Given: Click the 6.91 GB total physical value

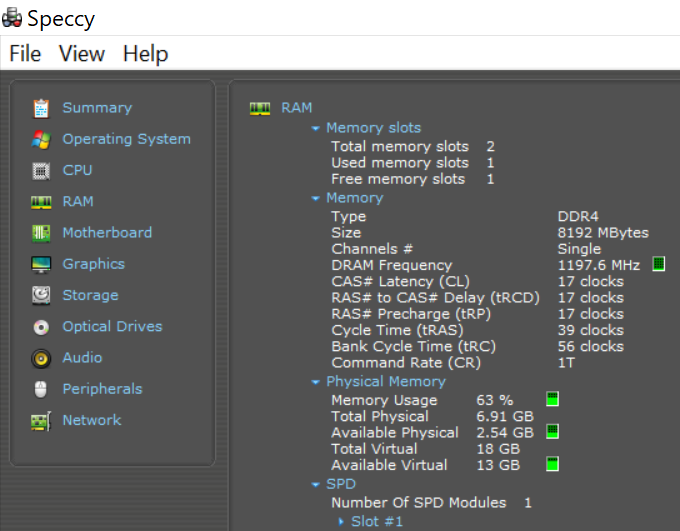Looking at the screenshot, I should pos(505,416).
